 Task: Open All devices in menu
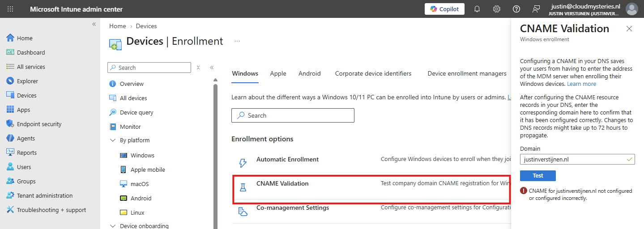point(133,98)
